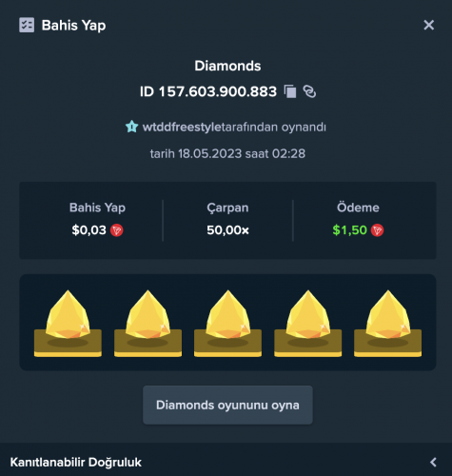Click the 50,00× multiplier value
The width and height of the screenshot is (452, 476).
pyautogui.click(x=227, y=230)
